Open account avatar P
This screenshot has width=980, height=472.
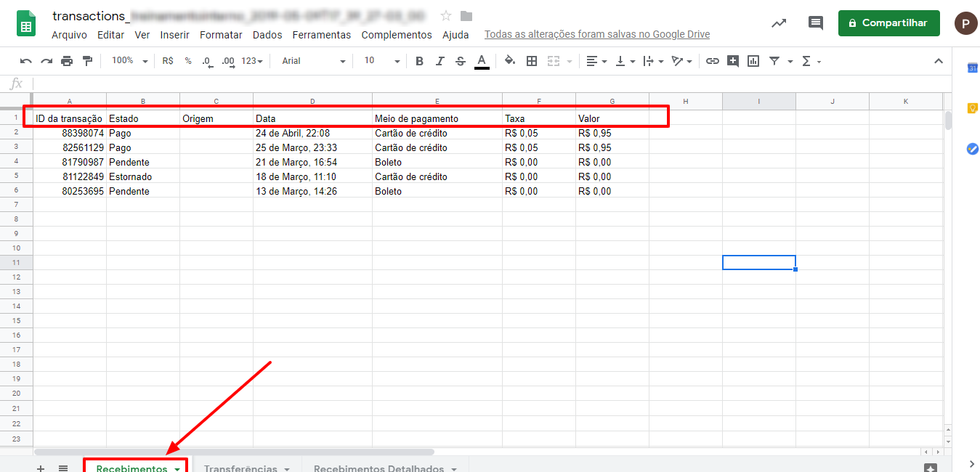pos(965,23)
